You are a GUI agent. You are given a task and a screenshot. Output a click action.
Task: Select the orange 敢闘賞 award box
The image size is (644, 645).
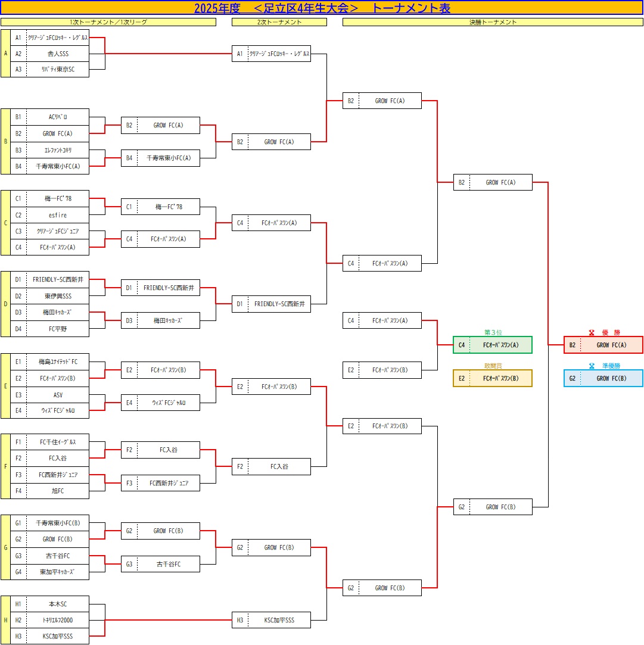tap(492, 378)
